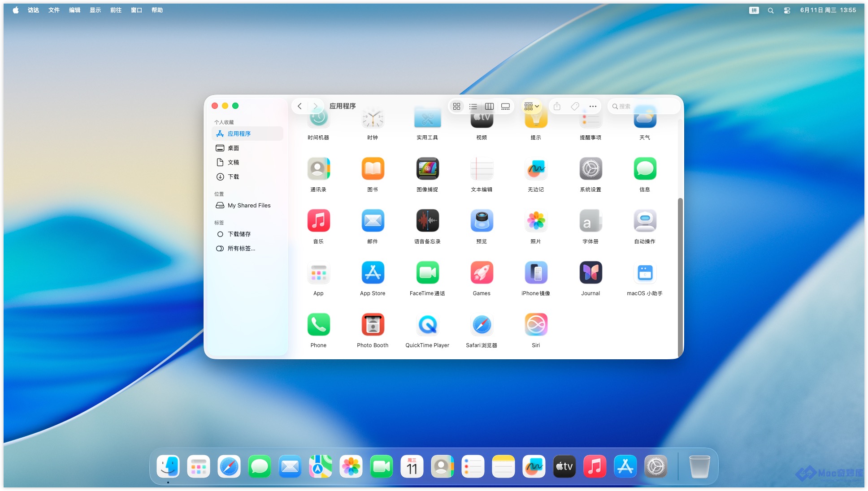This screenshot has width=868, height=491.
Task: Select 应用程序 in the sidebar
Action: (x=247, y=134)
